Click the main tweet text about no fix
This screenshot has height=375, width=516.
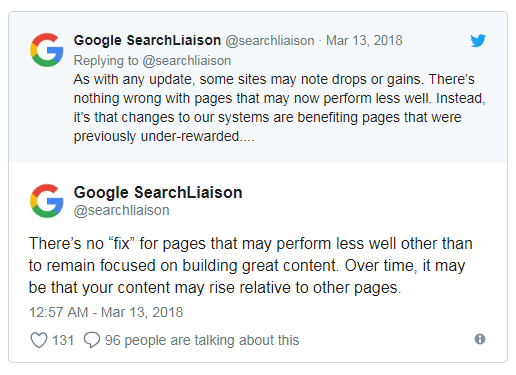pyautogui.click(x=250, y=266)
